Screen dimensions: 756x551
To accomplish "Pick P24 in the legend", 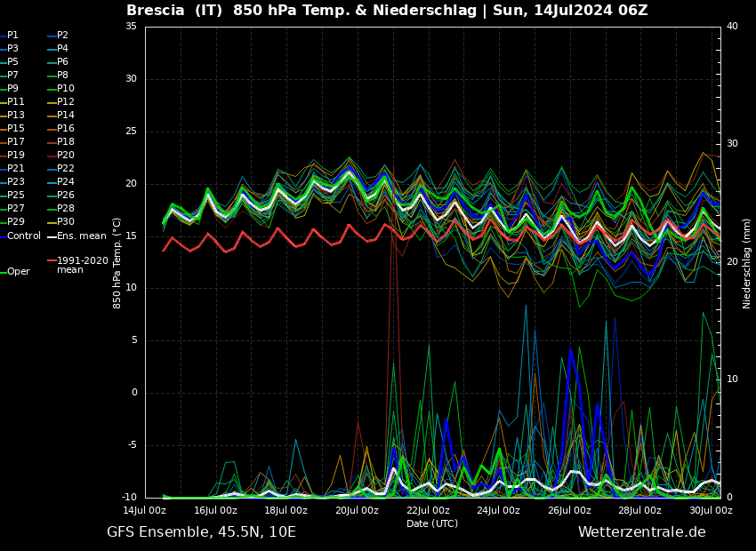I will point(66,181).
